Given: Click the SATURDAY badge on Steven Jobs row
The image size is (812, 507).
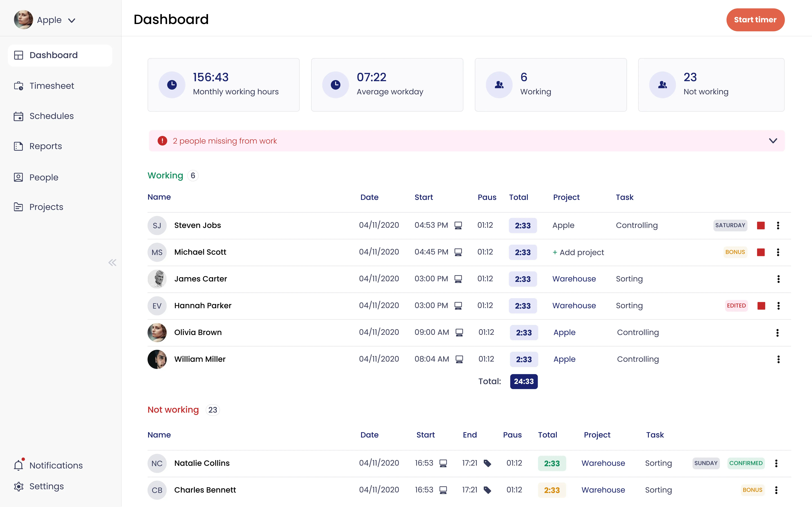Looking at the screenshot, I should point(730,225).
